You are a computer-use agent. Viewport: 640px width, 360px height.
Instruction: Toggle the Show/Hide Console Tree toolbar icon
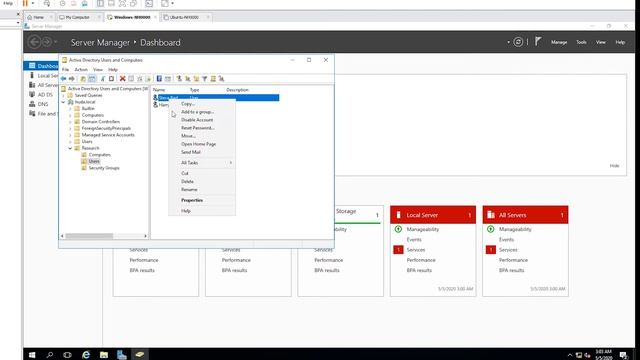pyautogui.click(x=92, y=79)
